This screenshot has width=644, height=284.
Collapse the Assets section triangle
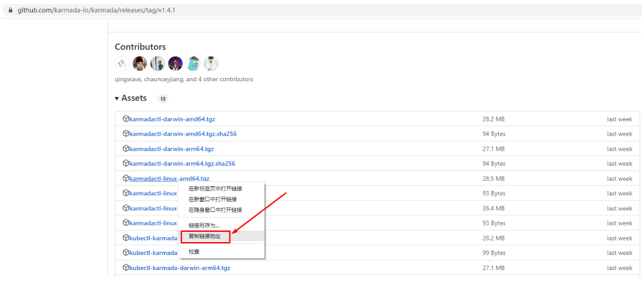coord(117,98)
